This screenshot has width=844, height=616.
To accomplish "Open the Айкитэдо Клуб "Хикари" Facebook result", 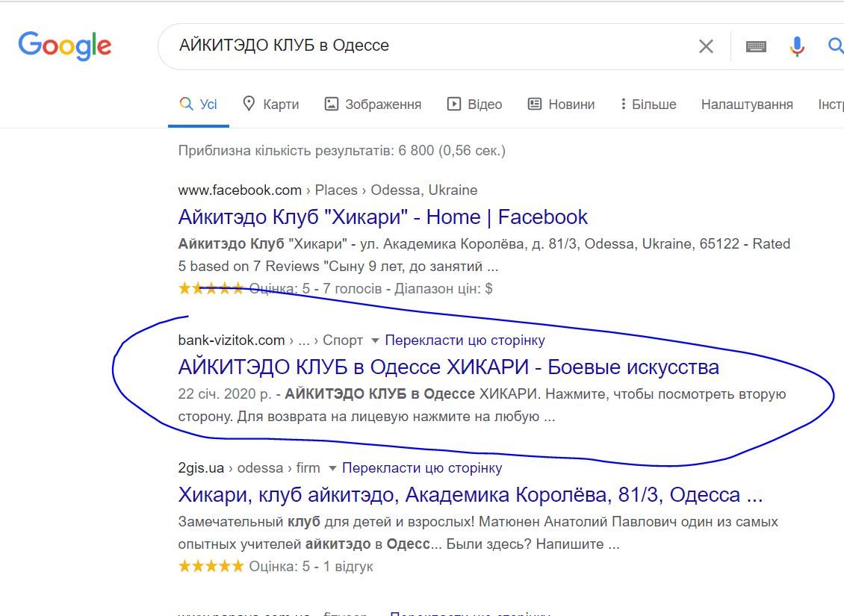I will coord(382,217).
